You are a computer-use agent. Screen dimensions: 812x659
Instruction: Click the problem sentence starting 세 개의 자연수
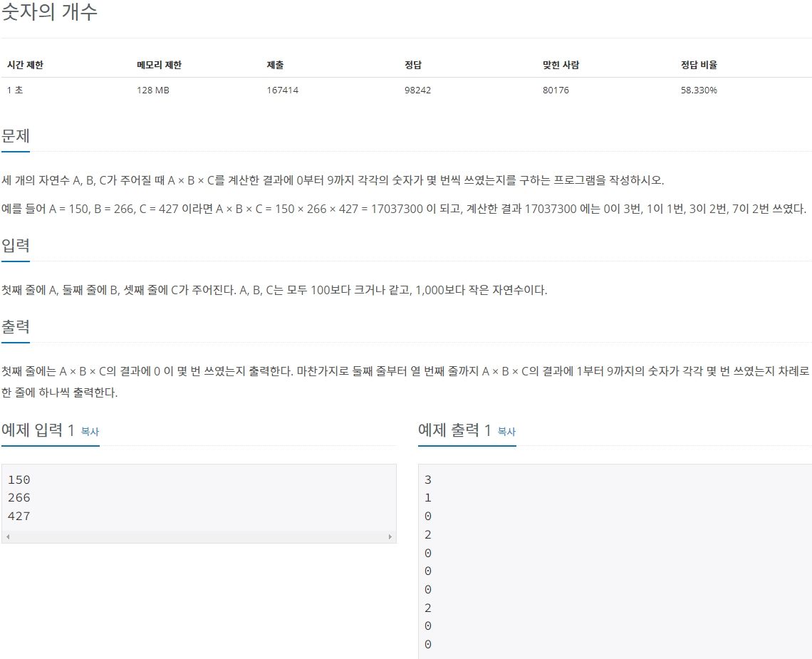(x=333, y=180)
